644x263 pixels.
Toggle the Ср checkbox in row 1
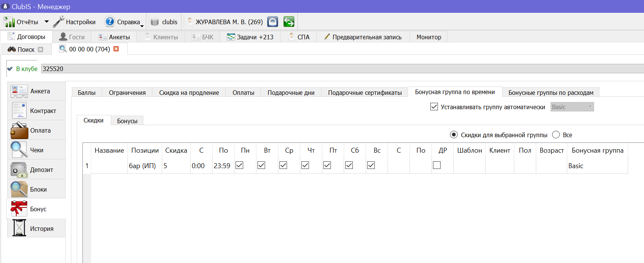point(283,165)
